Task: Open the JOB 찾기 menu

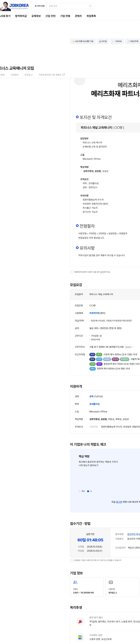Action: [x=5, y=16]
